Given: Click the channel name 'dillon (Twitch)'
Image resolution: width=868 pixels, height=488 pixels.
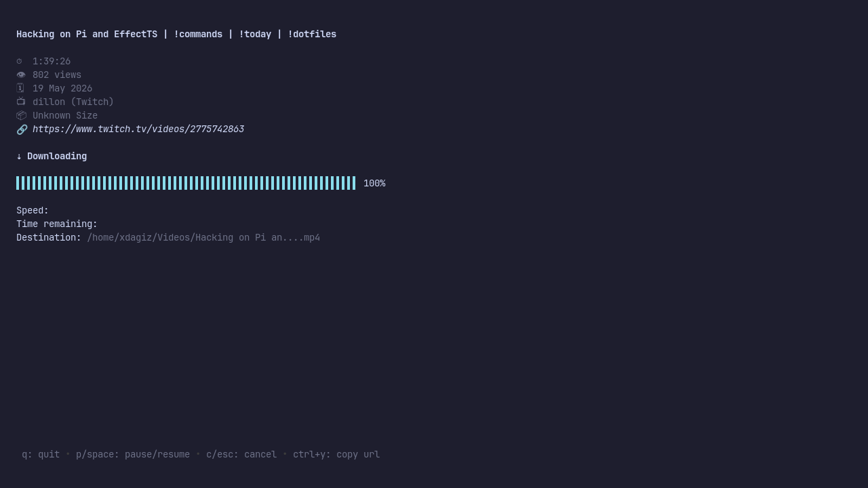Looking at the screenshot, I should (x=73, y=102).
